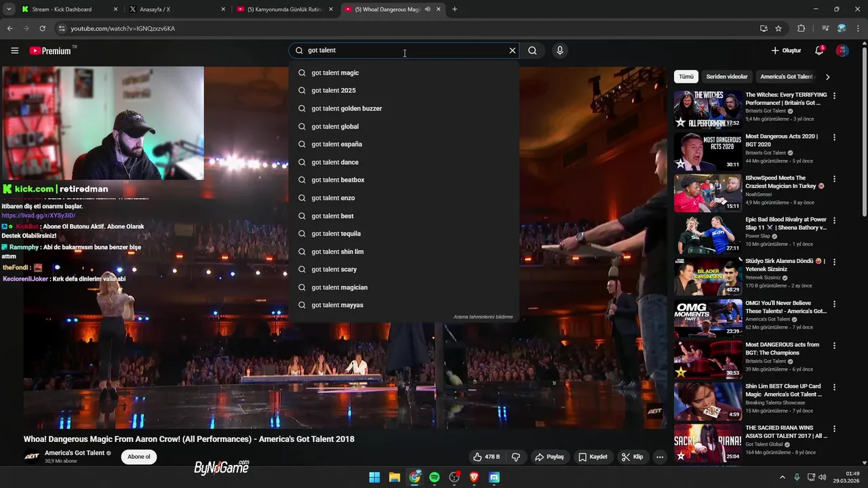Open browser extensions puzzle icon
868x488 pixels.
point(801,28)
